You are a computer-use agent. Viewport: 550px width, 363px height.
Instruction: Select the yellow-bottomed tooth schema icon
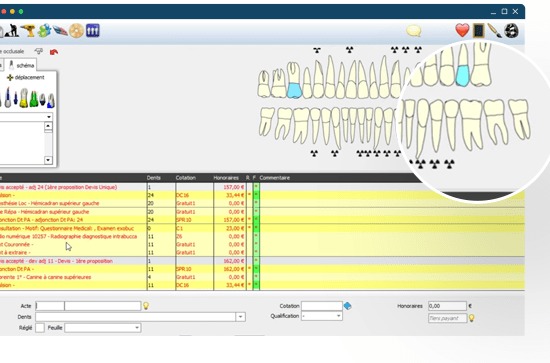24,98
